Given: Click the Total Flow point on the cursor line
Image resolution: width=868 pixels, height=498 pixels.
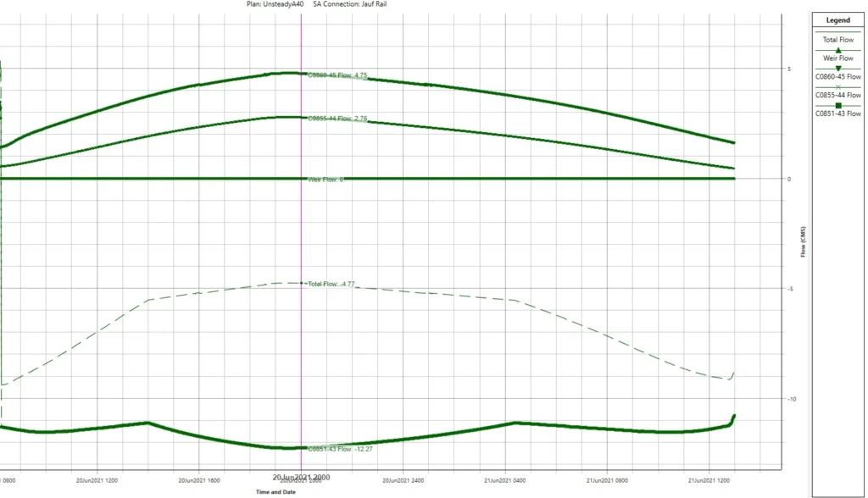Looking at the screenshot, I should 301,283.
